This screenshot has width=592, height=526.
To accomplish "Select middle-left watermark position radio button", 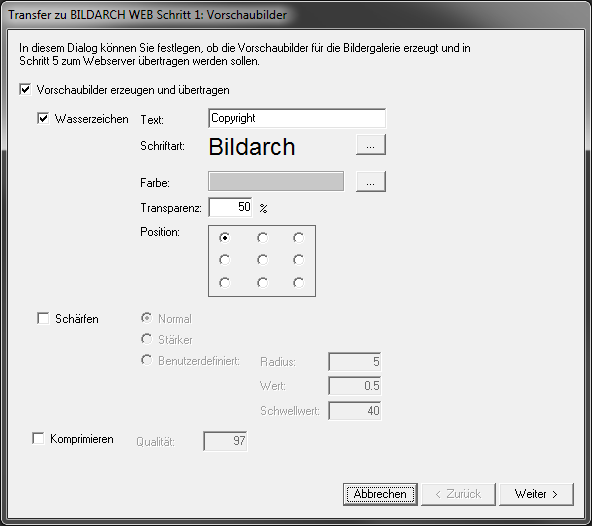I will click(x=225, y=260).
